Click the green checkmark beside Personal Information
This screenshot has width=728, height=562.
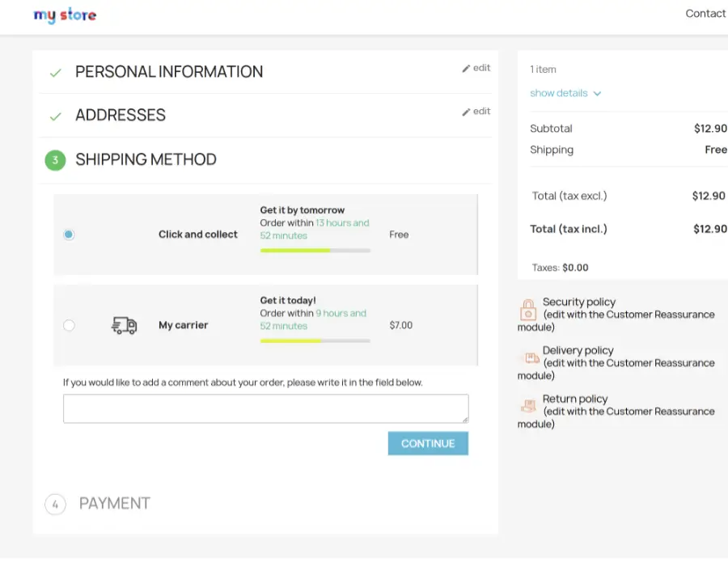click(x=55, y=72)
